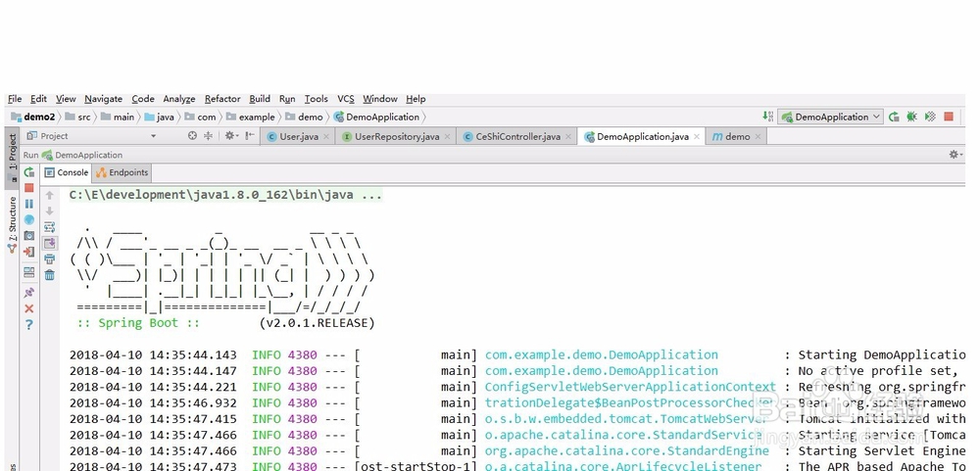This screenshot has height=471, width=980.
Task: Move down the stack trace arrow
Action: coord(50,212)
